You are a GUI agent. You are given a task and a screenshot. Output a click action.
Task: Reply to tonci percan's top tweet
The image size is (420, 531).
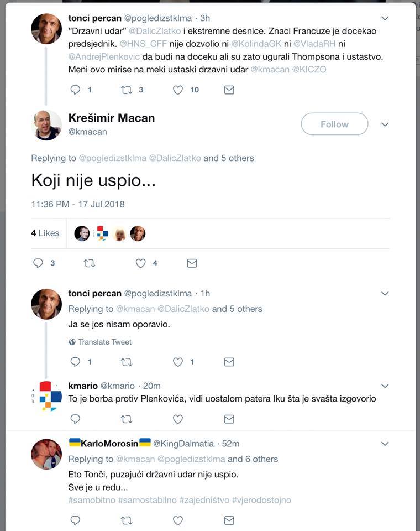pos(76,90)
